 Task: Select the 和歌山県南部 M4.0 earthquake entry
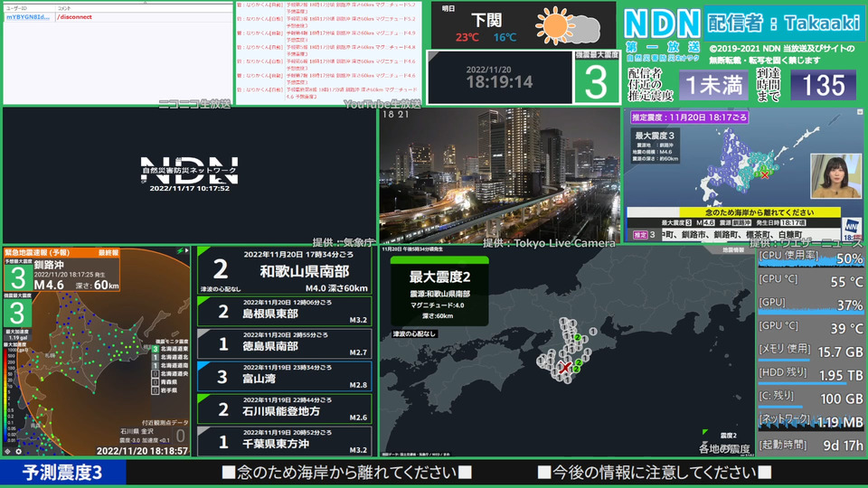(x=285, y=270)
